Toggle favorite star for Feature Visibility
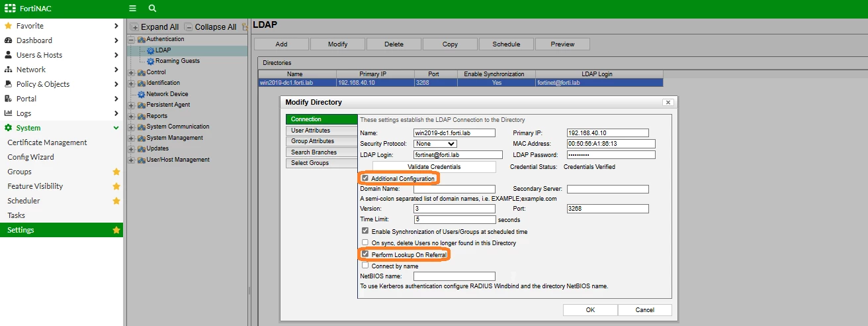The width and height of the screenshot is (868, 326). click(116, 186)
